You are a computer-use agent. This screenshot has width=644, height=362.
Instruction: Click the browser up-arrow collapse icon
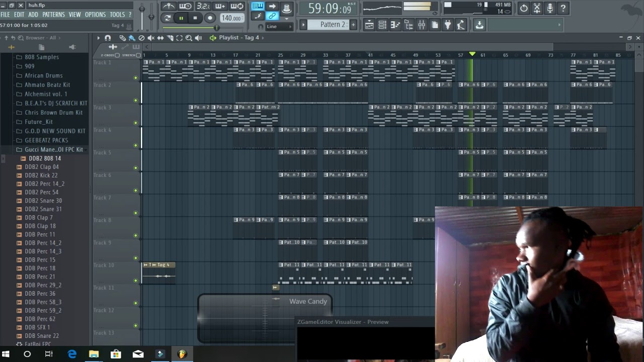(7, 38)
